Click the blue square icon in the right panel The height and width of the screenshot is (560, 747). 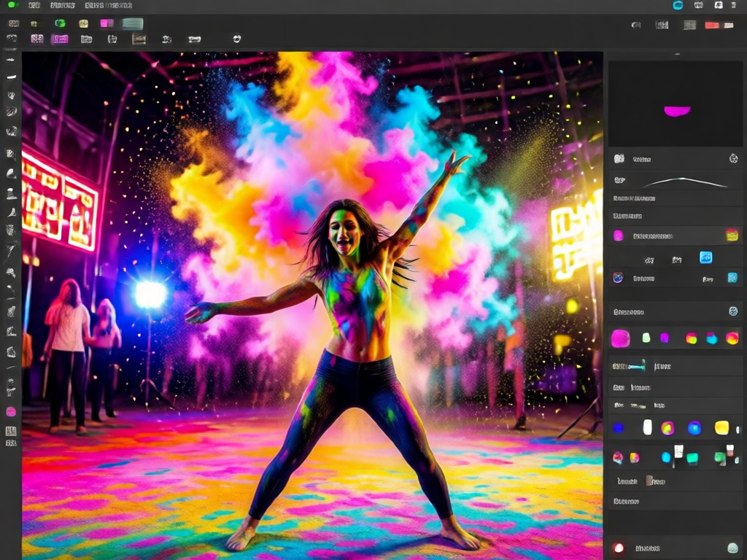tap(705, 257)
